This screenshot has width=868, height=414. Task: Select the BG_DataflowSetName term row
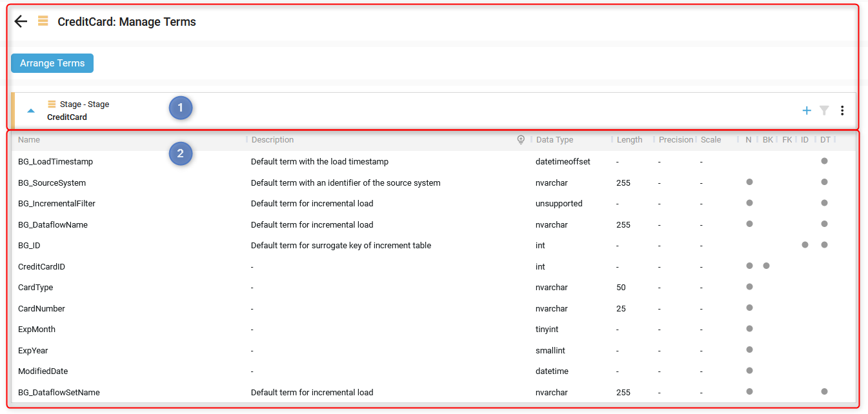tap(59, 392)
